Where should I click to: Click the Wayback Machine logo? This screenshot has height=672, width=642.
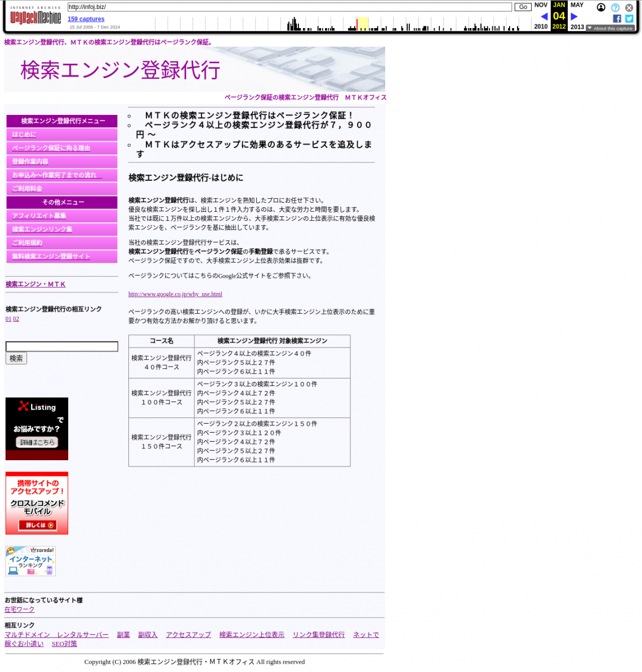[x=35, y=16]
